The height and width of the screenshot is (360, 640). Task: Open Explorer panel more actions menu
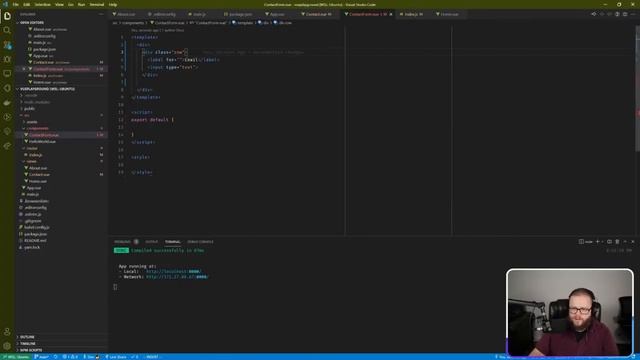click(x=101, y=14)
